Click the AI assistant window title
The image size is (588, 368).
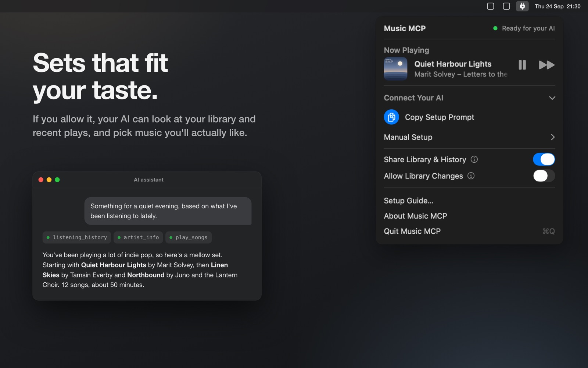click(x=148, y=180)
